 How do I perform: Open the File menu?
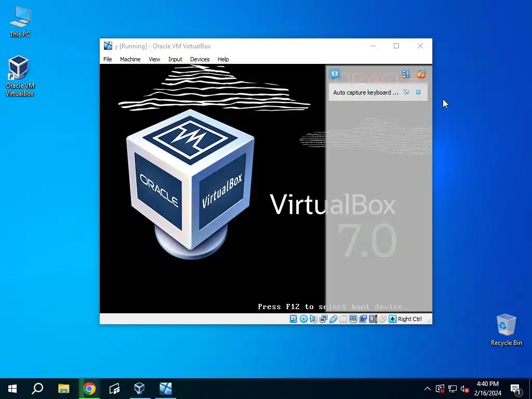(108, 59)
